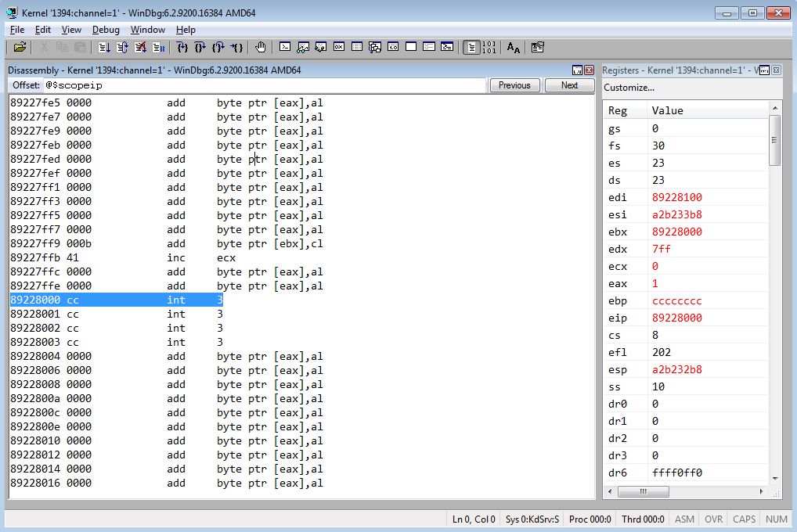Screen dimensions: 797x532
Task: Click the Step Into braces icon
Action: tap(182, 48)
